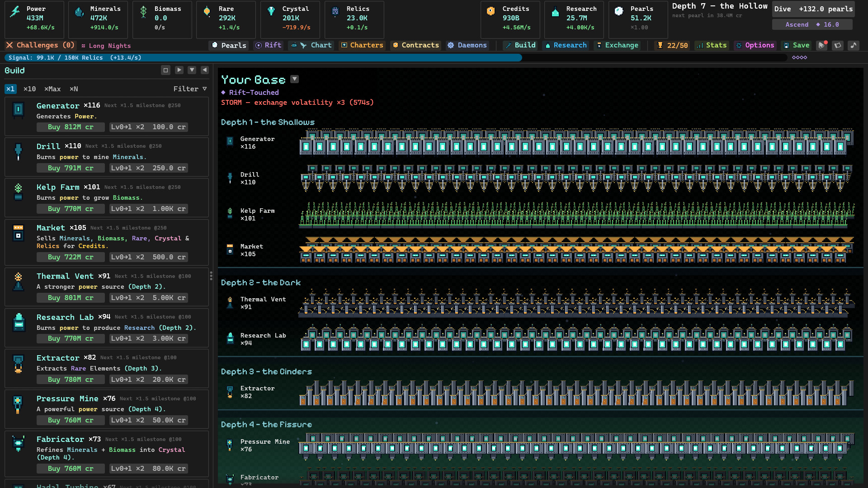Viewport: 868px width, 488px height.
Task: Click the four purple diamonds indicator
Action: pyautogui.click(x=799, y=58)
